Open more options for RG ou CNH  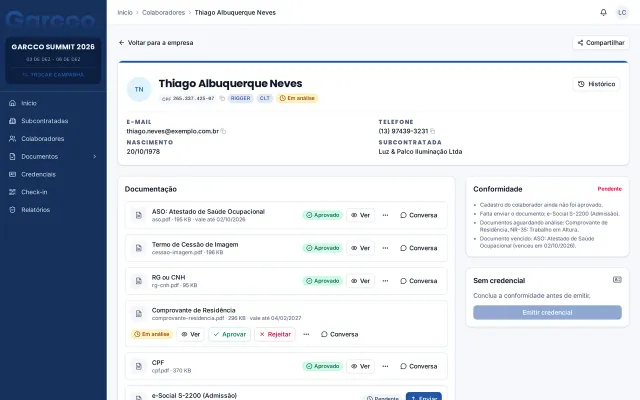[385, 281]
